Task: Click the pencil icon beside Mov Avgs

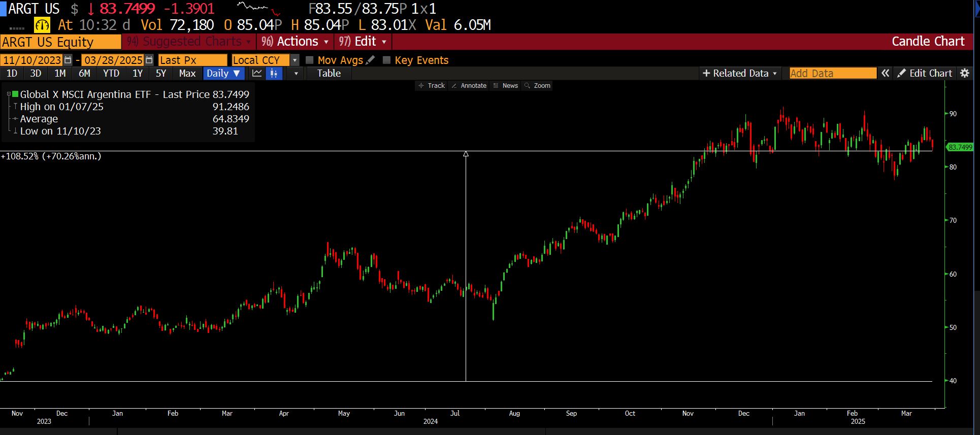Action: pos(371,60)
